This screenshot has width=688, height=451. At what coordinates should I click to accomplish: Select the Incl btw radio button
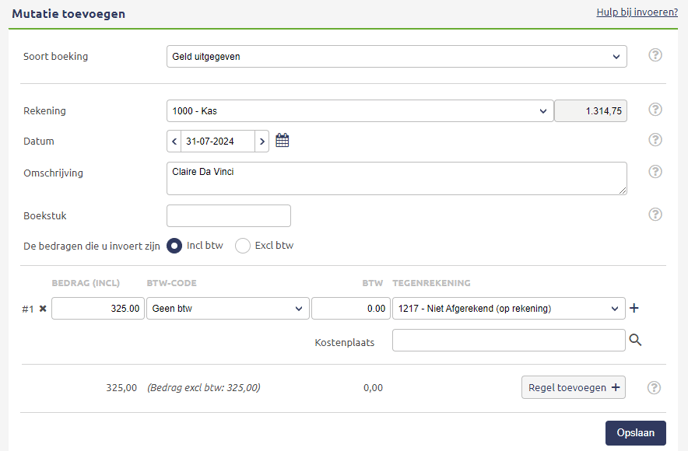[x=175, y=245]
